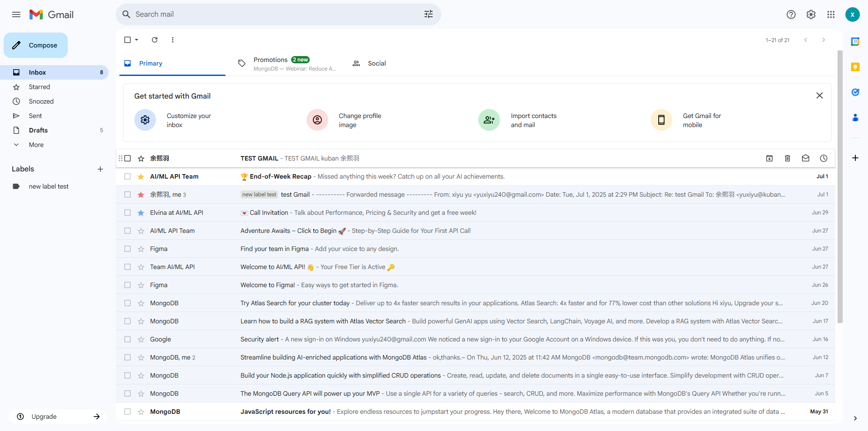Screen dimensions: 868x431
Task: Open the Settings gear icon
Action: coord(811,14)
